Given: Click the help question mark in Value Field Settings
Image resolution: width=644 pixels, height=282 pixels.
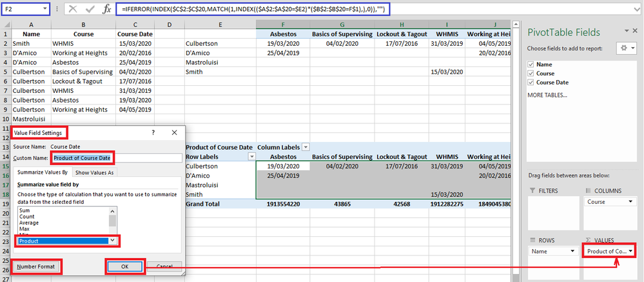Looking at the screenshot, I should pos(153,132).
